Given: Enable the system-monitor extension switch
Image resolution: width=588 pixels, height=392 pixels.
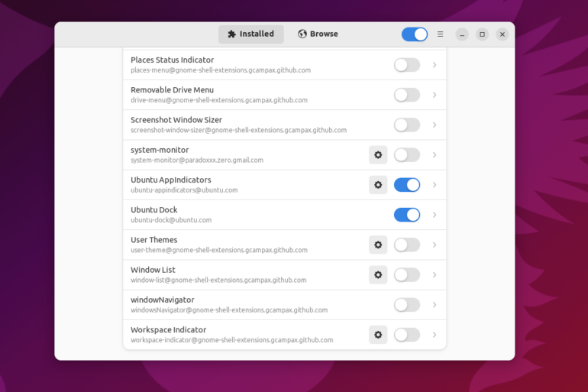Looking at the screenshot, I should tap(407, 155).
